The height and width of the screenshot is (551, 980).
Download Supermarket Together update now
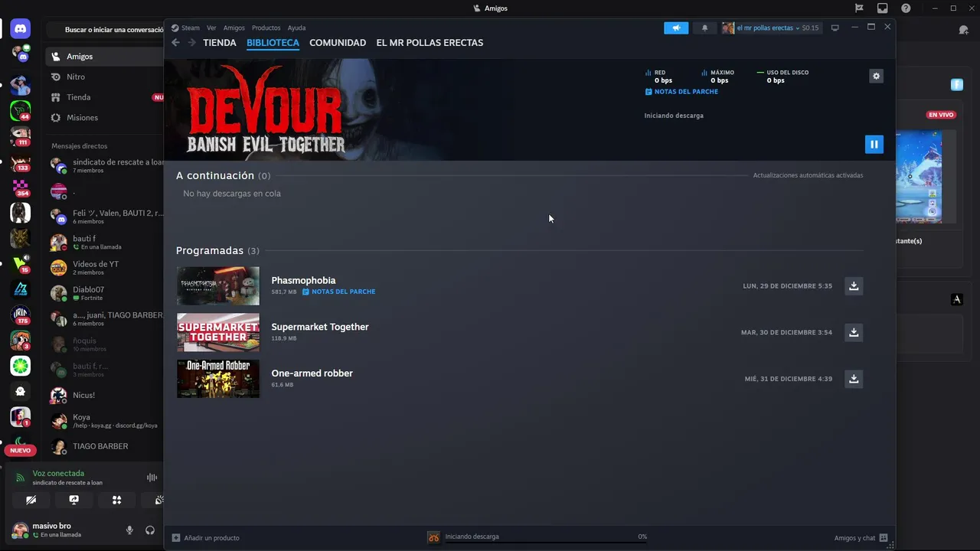click(x=854, y=332)
